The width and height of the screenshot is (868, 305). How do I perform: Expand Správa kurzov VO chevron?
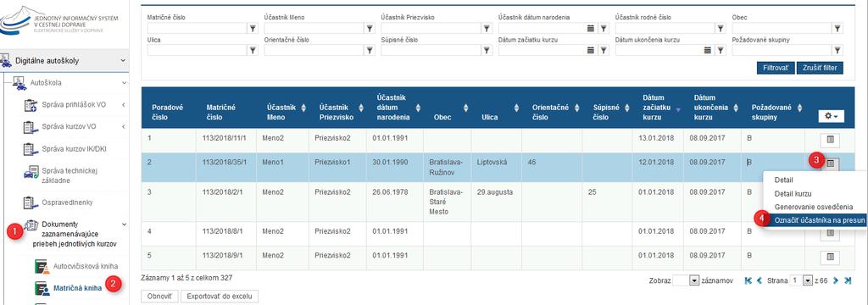[124, 127]
